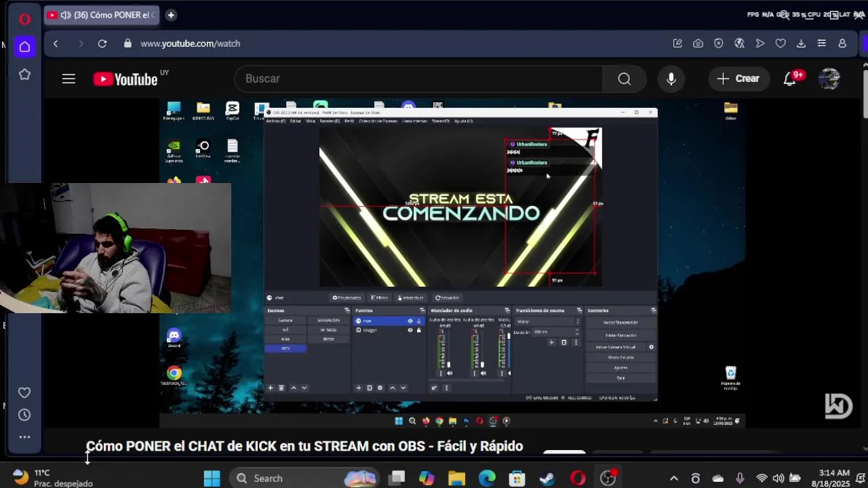The width and height of the screenshot is (868, 488).
Task: Mute the YouTube tab audio
Action: 66,15
